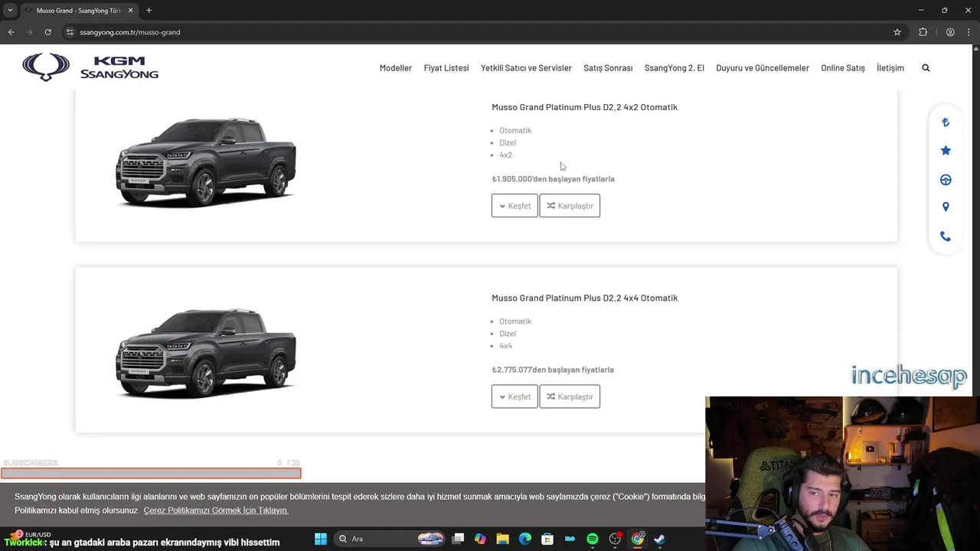
Task: Click the Turkish lira price icon in sidebar
Action: [946, 122]
